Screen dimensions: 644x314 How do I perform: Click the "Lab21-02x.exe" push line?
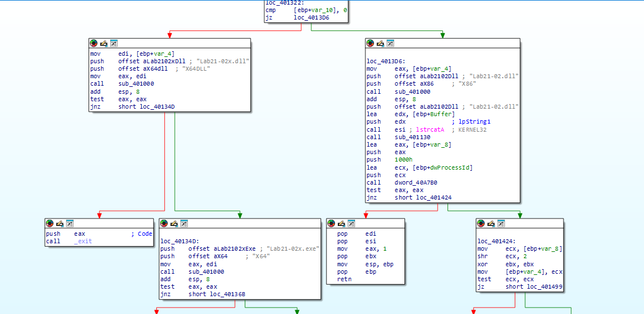[240, 248]
